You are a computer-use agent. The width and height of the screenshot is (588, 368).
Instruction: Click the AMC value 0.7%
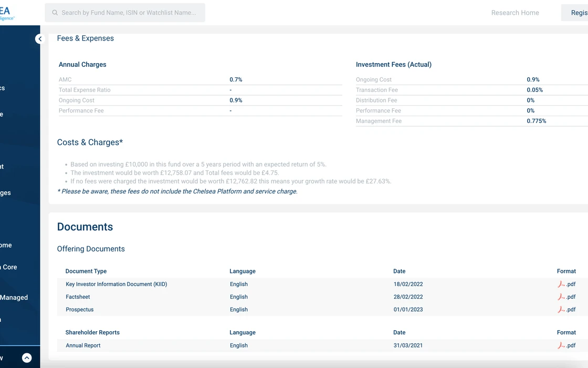(236, 79)
